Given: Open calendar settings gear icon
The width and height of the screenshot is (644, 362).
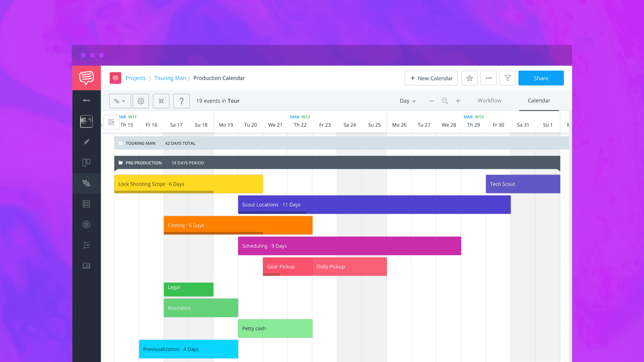Looking at the screenshot, I should (x=141, y=101).
